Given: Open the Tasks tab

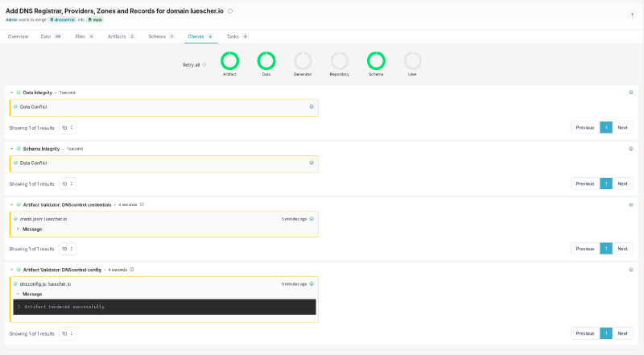Looking at the screenshot, I should point(237,36).
